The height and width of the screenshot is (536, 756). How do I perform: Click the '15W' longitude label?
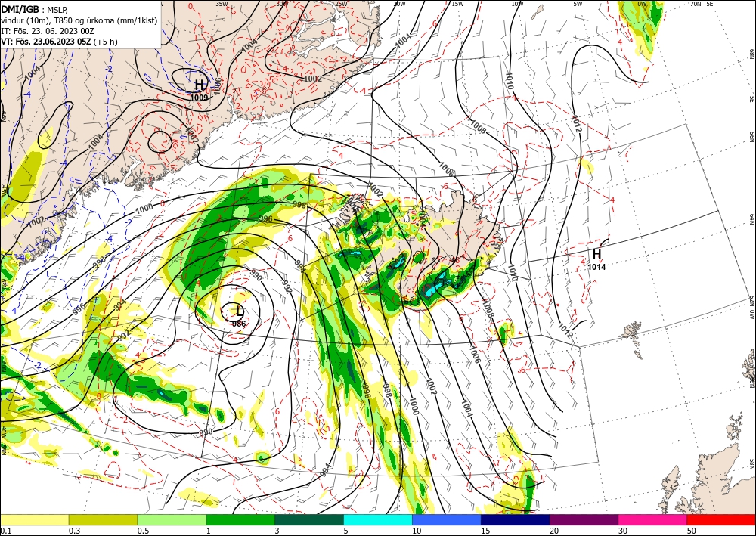tap(457, 3)
